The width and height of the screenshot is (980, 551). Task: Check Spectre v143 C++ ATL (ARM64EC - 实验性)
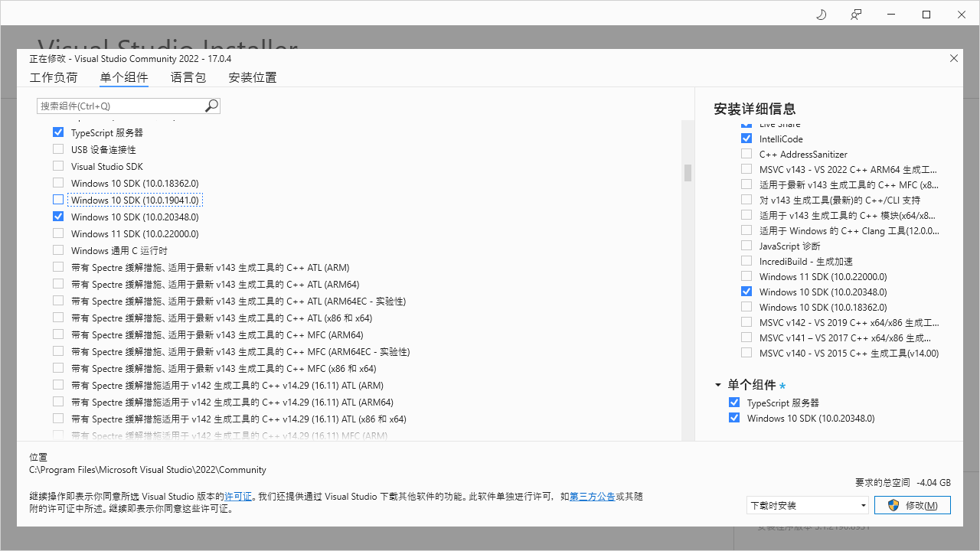point(58,301)
